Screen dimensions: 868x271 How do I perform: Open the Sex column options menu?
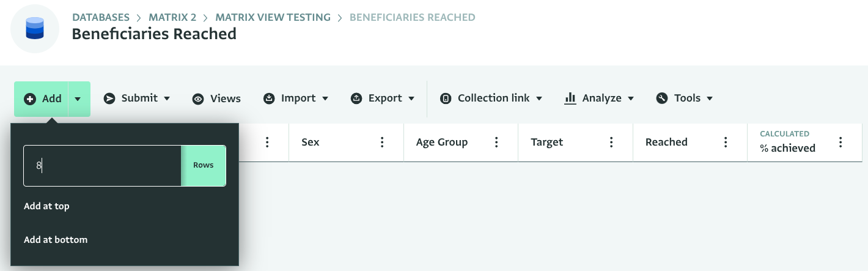(382, 143)
